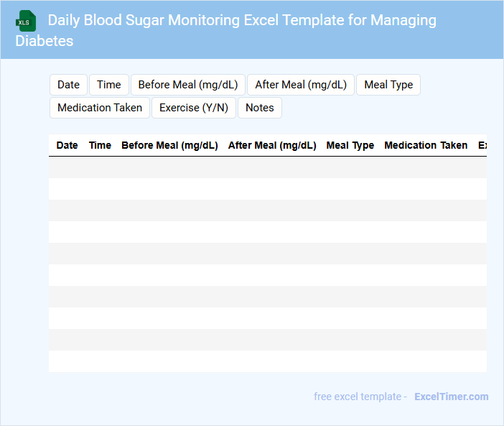Viewport: 504px width, 426px height.
Task: Select Before Meal (mg/dL) table column header
Action: (x=169, y=145)
